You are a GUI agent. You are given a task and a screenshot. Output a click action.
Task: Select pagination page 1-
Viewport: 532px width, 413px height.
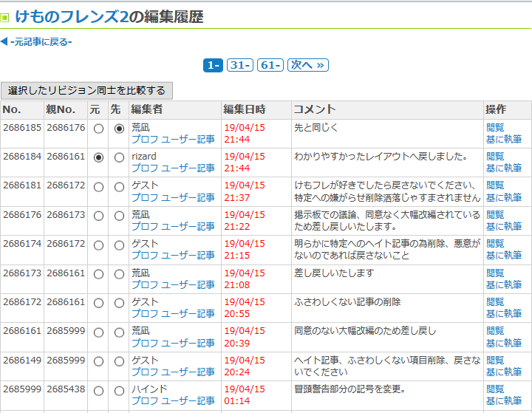coord(213,65)
